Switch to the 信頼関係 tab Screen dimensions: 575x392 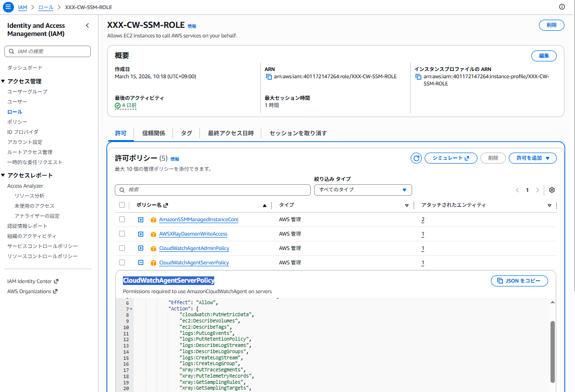(153, 133)
